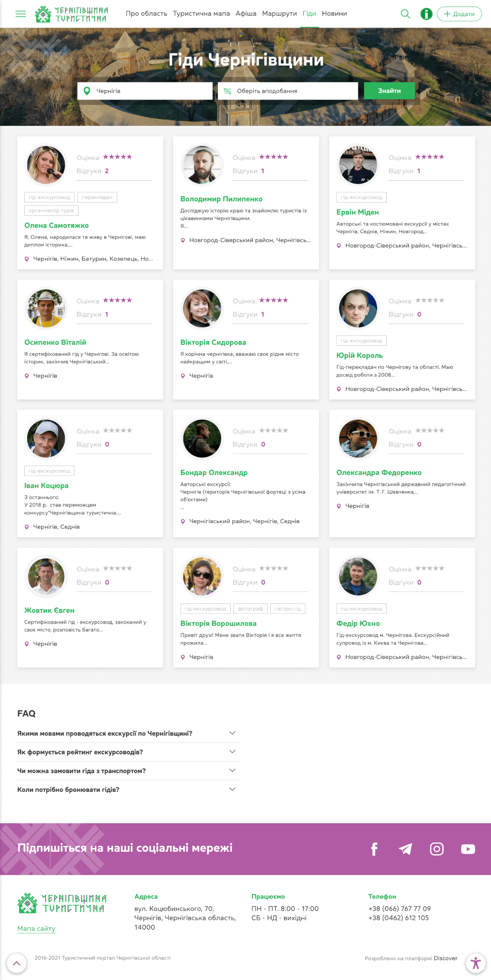Open the Instagram social icon
Image resolution: width=491 pixels, height=980 pixels.
coord(436,849)
